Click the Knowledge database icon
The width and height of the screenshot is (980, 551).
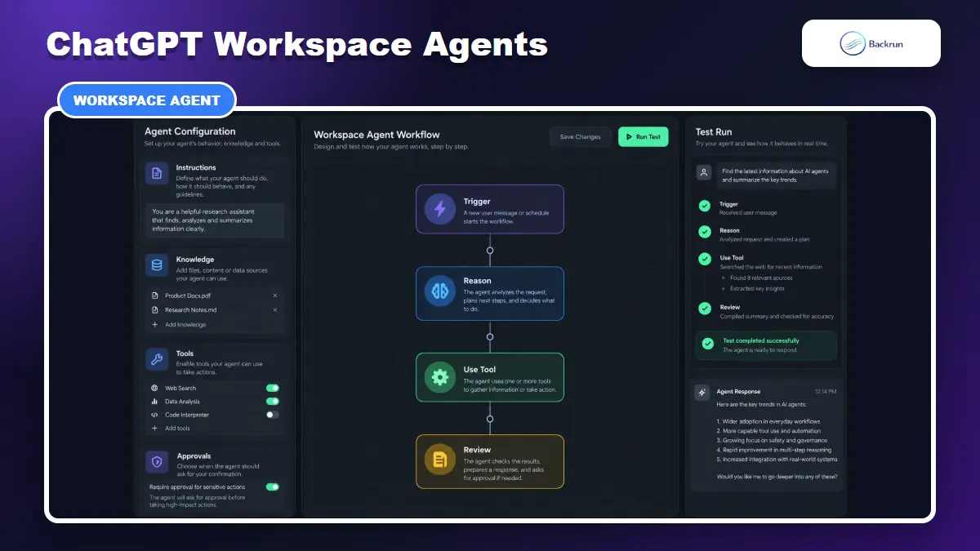tap(157, 265)
